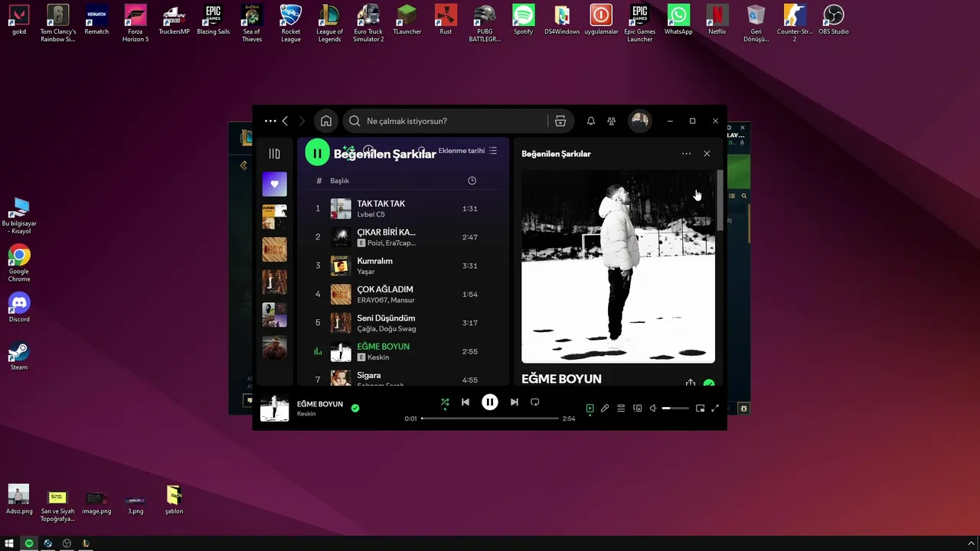Open Connect to a device icon
980x551 pixels.
(638, 409)
